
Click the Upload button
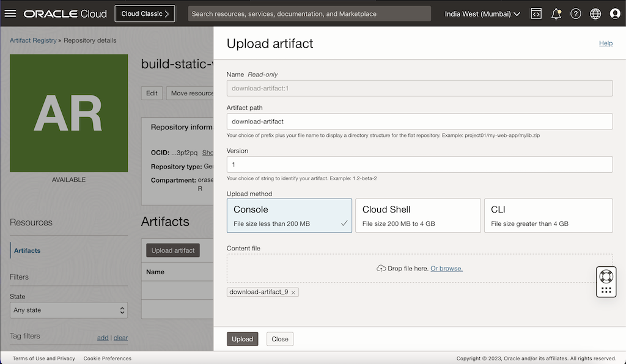(242, 338)
